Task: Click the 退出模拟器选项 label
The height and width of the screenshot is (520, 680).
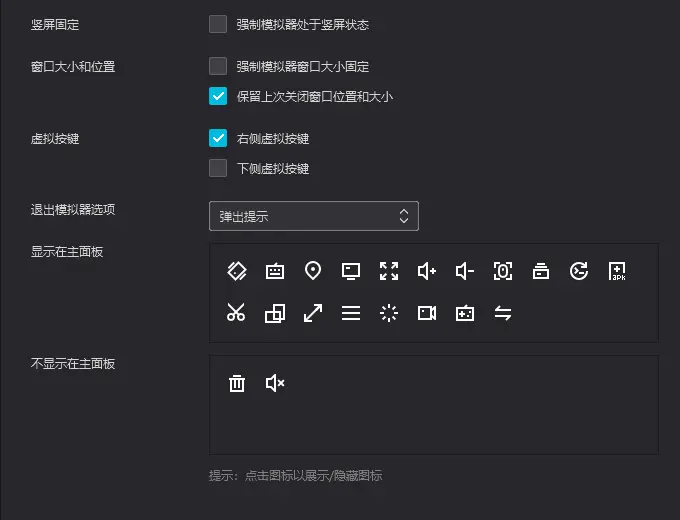Action: (x=73, y=210)
